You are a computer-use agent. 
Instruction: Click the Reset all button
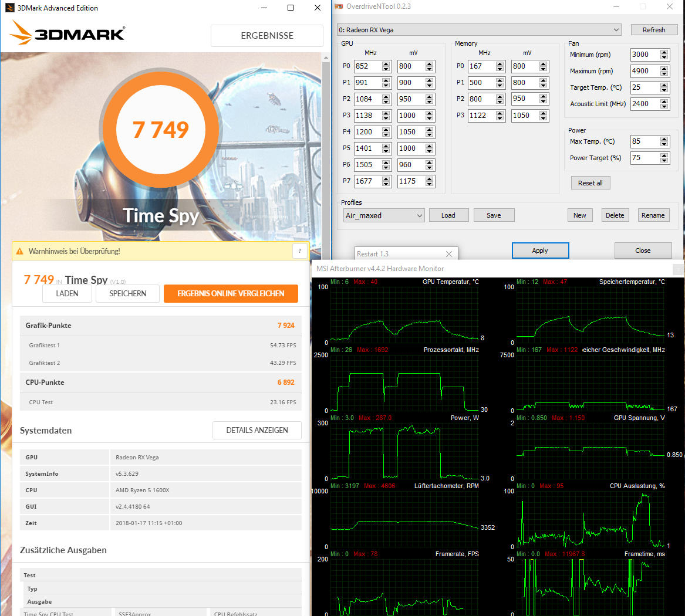(590, 183)
